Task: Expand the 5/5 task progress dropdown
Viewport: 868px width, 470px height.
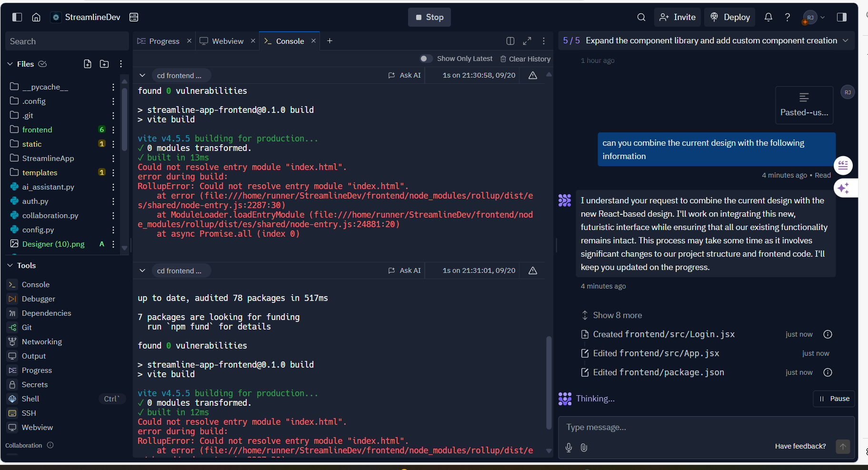Action: [845, 40]
